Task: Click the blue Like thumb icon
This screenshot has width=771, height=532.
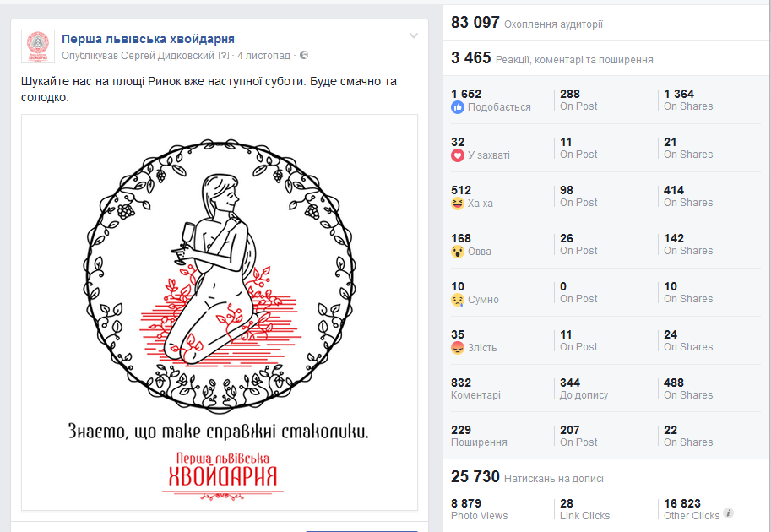Action: point(458,107)
